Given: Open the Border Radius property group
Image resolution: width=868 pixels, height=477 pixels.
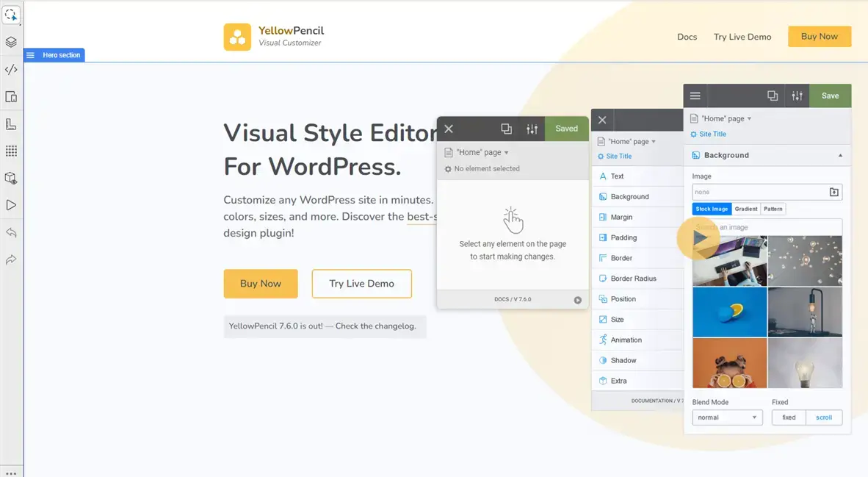Looking at the screenshot, I should [x=637, y=279].
